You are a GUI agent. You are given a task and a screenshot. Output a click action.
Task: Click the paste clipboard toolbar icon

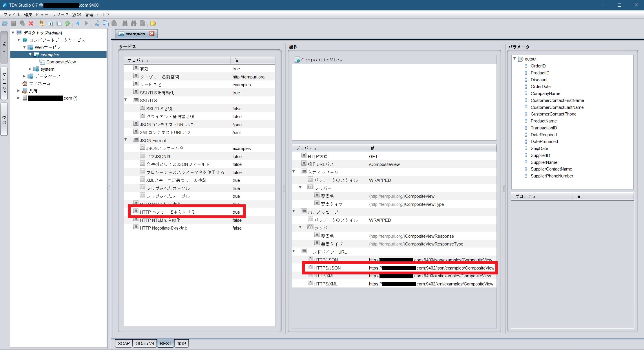point(114,23)
